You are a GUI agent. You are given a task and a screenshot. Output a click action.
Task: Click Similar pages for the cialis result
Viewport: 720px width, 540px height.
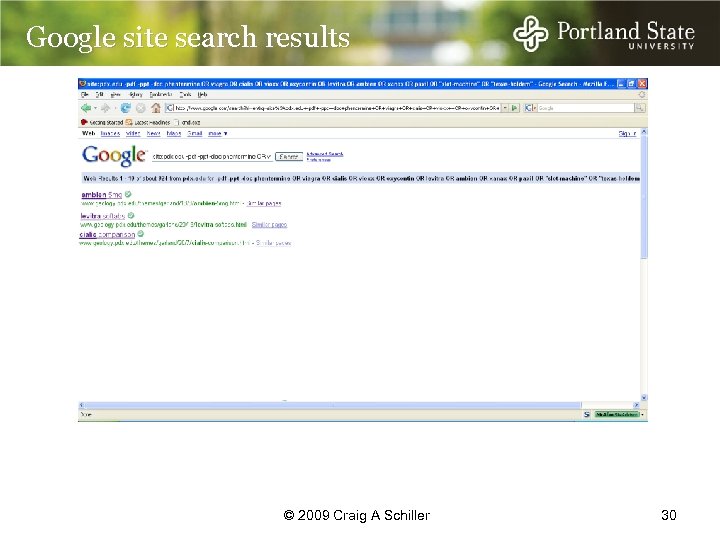click(273, 243)
